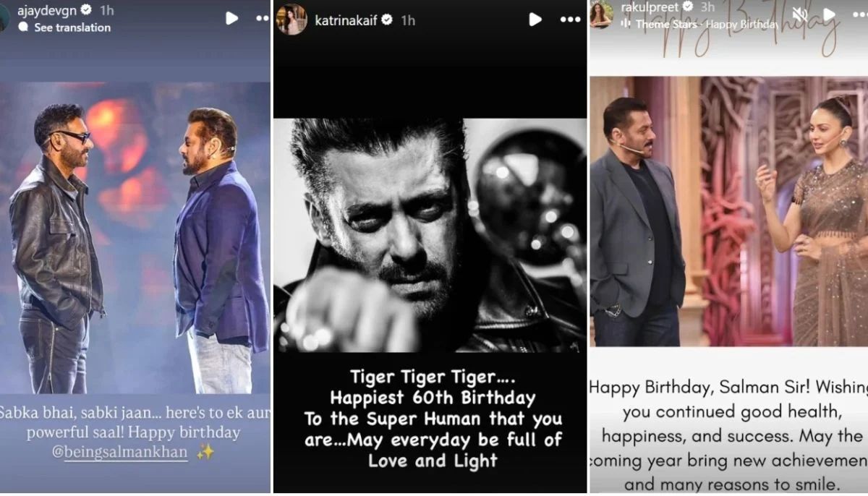Click the stage photo in rakulpreet story

(728, 211)
